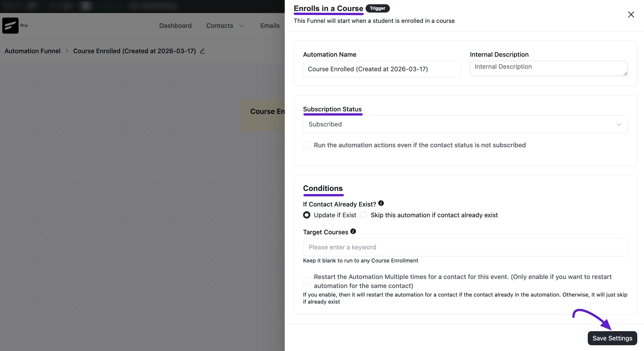Image resolution: width=644 pixels, height=351 pixels.
Task: Close the Enrolls in a Course panel
Action: click(631, 15)
